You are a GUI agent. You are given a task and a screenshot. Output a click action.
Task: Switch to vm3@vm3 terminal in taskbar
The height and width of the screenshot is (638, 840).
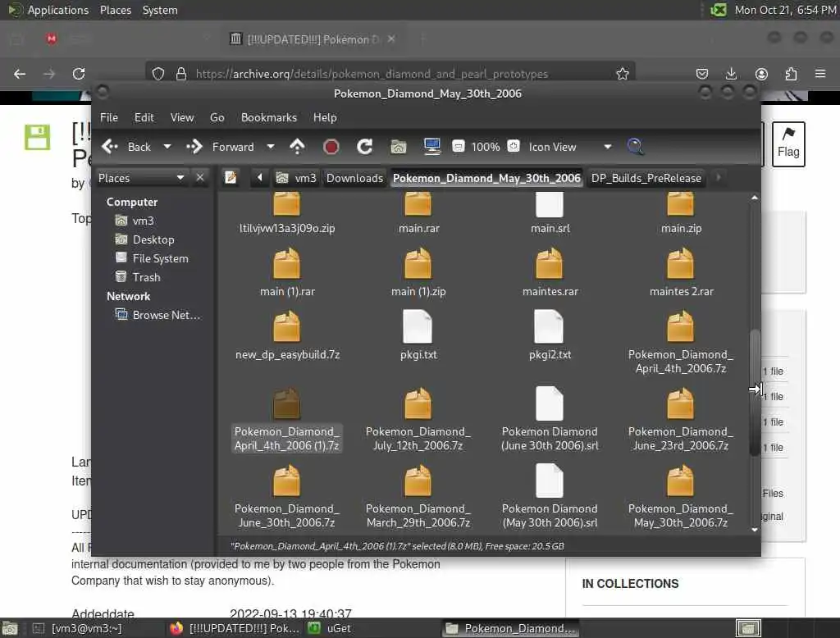[78, 628]
